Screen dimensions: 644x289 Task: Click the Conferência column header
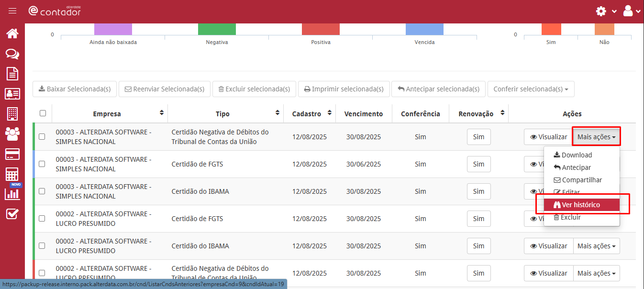(421, 114)
